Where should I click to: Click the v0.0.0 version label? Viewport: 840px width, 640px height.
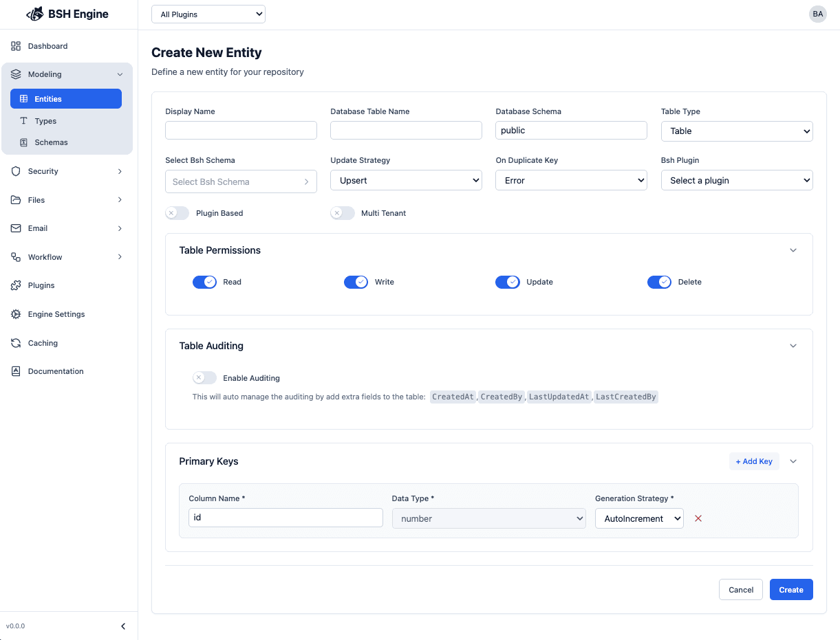(15, 626)
